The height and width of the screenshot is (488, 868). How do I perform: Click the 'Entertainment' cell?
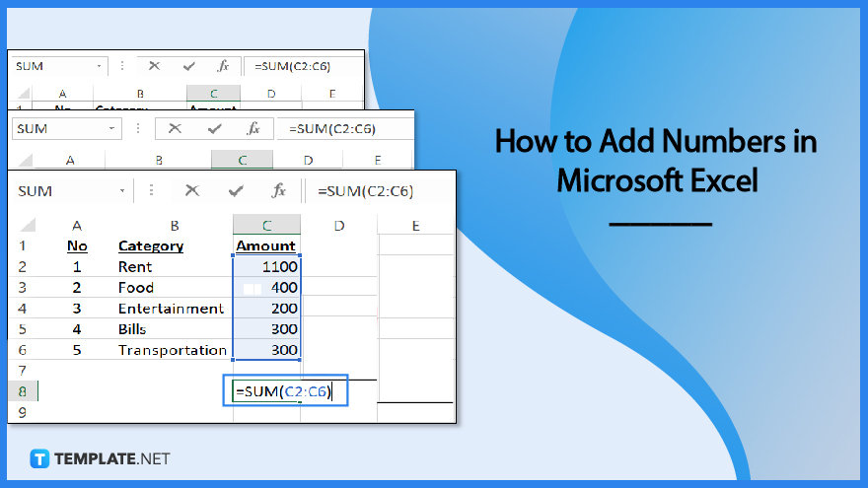click(x=171, y=309)
